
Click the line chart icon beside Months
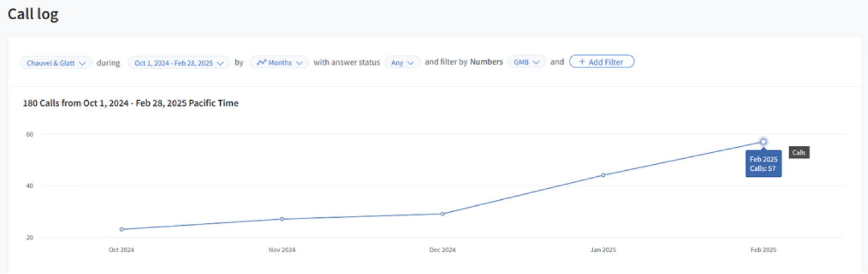(x=261, y=62)
